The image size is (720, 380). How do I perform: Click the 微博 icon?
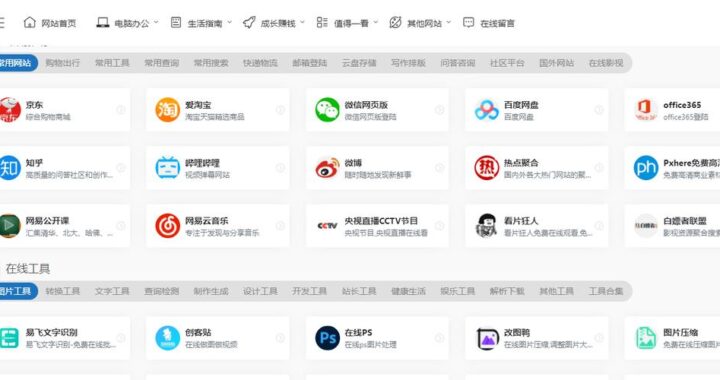click(x=327, y=168)
